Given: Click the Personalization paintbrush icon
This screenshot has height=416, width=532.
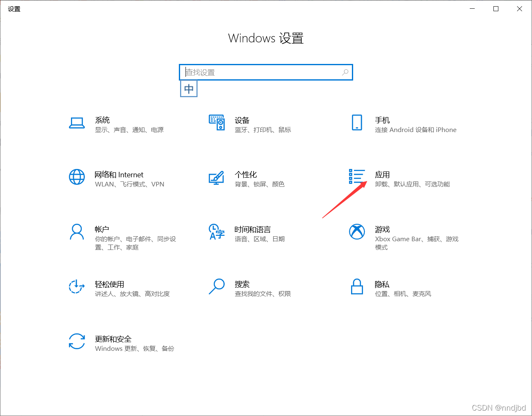Looking at the screenshot, I should click(216, 178).
